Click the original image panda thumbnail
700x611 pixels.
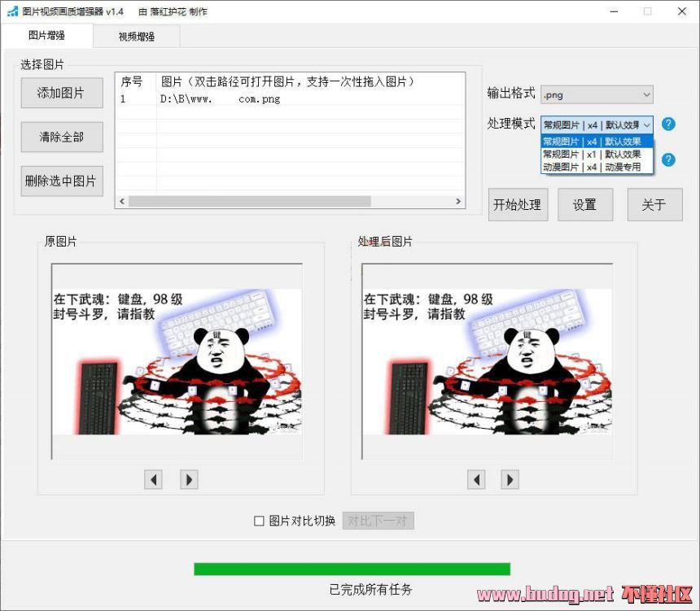[x=177, y=361]
